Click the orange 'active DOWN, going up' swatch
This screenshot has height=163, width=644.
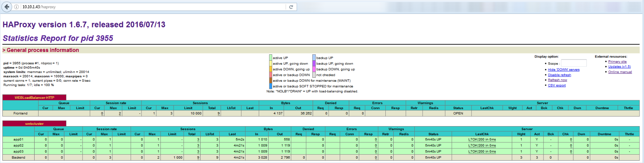271,69
